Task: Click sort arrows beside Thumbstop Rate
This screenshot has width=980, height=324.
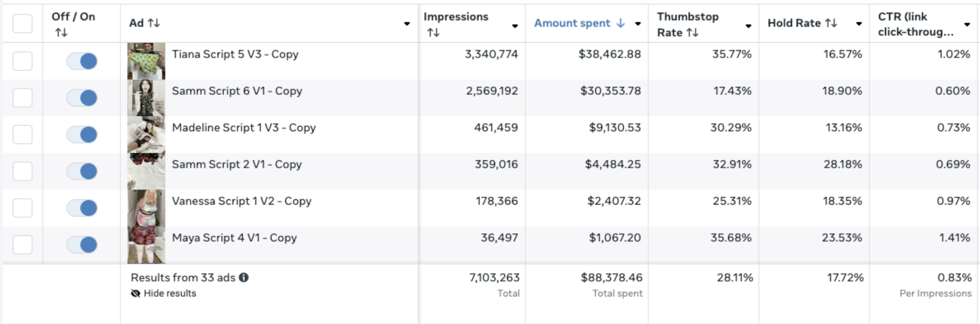Action: (692, 32)
